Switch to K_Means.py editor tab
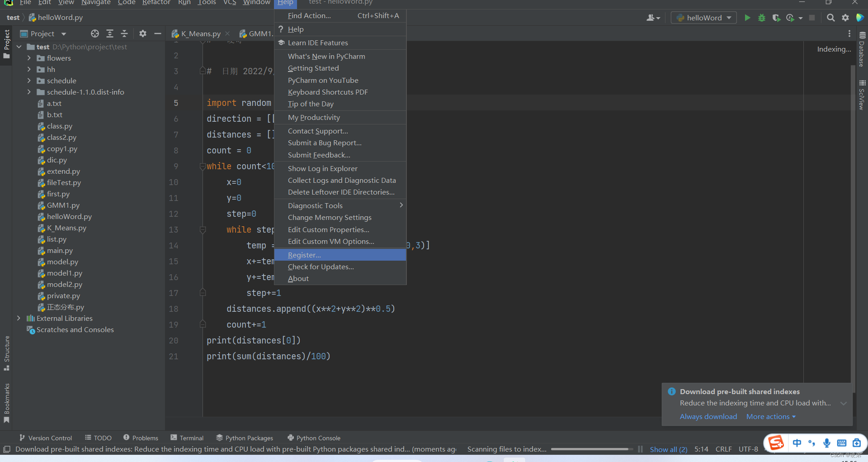 pos(201,33)
